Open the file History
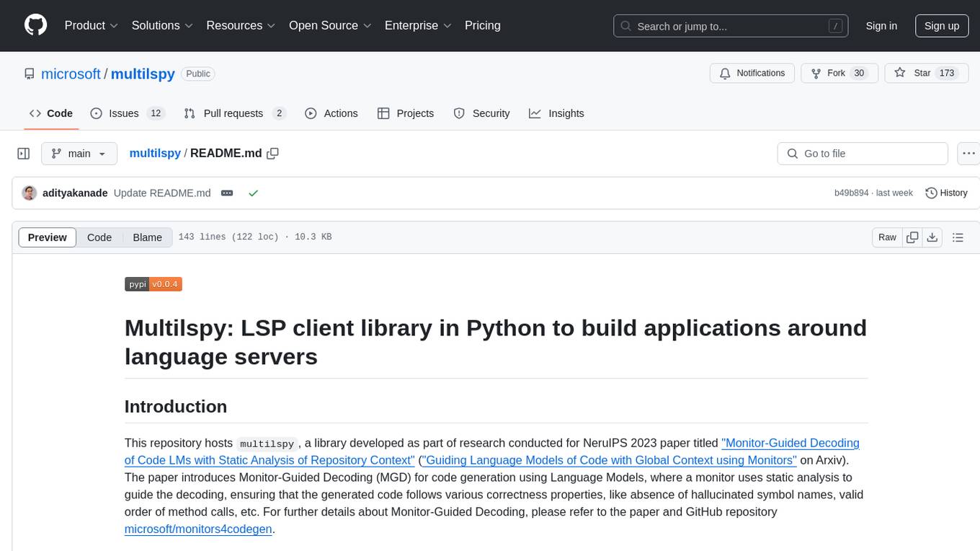The width and height of the screenshot is (980, 551). 946,193
